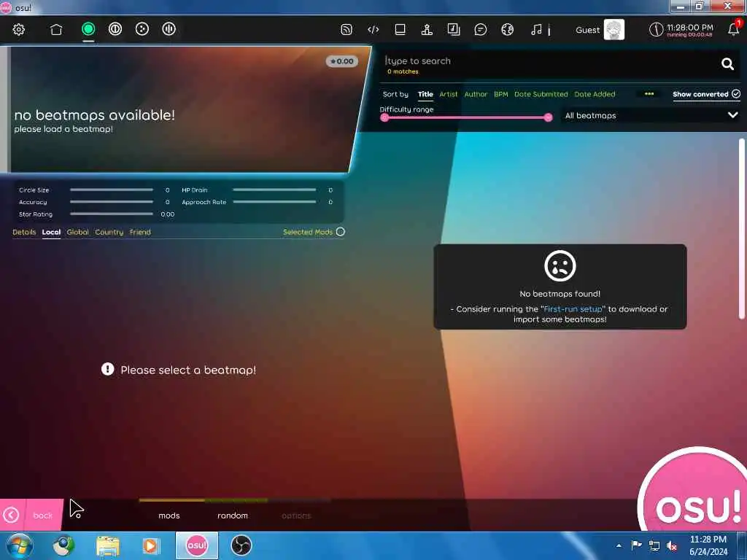Open the changelog code-brackets icon

373,29
